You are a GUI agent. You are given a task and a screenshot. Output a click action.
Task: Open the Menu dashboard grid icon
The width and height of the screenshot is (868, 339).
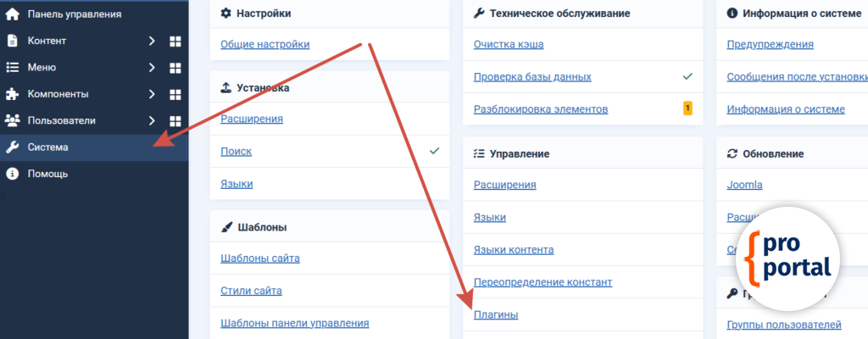[x=175, y=68]
